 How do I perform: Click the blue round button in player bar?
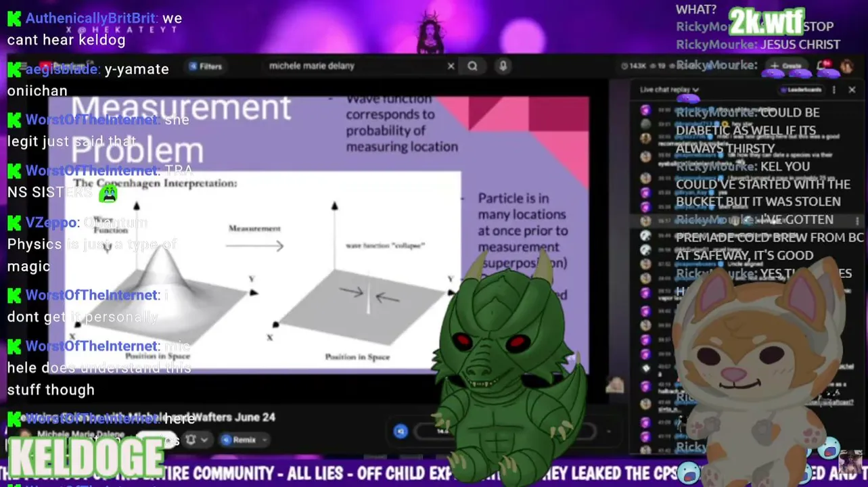401,431
